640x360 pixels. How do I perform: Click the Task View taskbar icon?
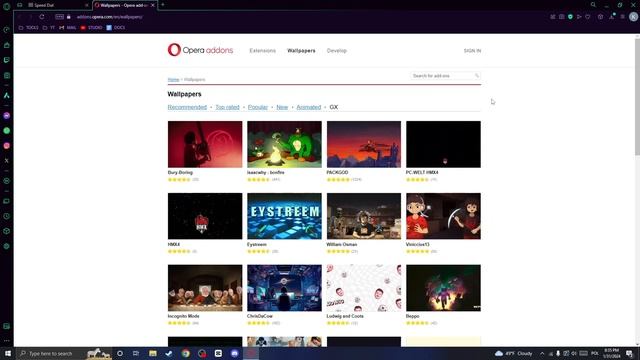click(136, 353)
